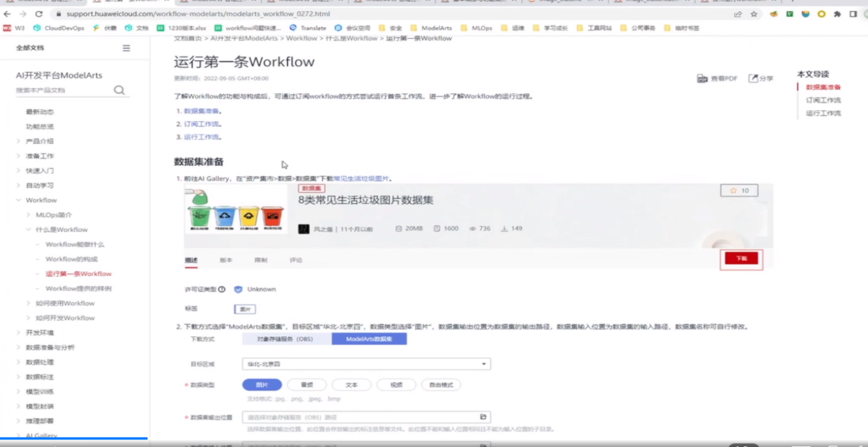The image size is (868, 447).
Task: Open the 常见生活垃圾图片 link
Action: (x=361, y=179)
